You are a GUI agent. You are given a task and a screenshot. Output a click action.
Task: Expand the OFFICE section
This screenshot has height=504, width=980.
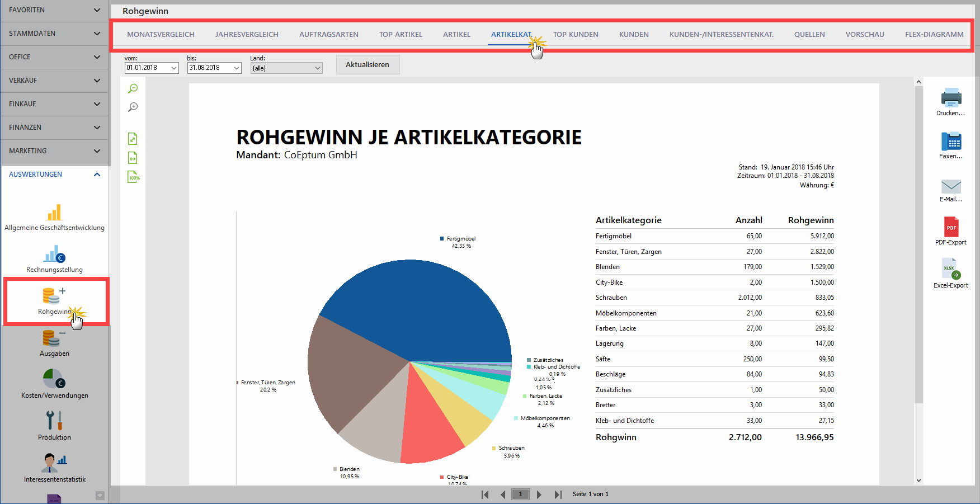pyautogui.click(x=54, y=57)
